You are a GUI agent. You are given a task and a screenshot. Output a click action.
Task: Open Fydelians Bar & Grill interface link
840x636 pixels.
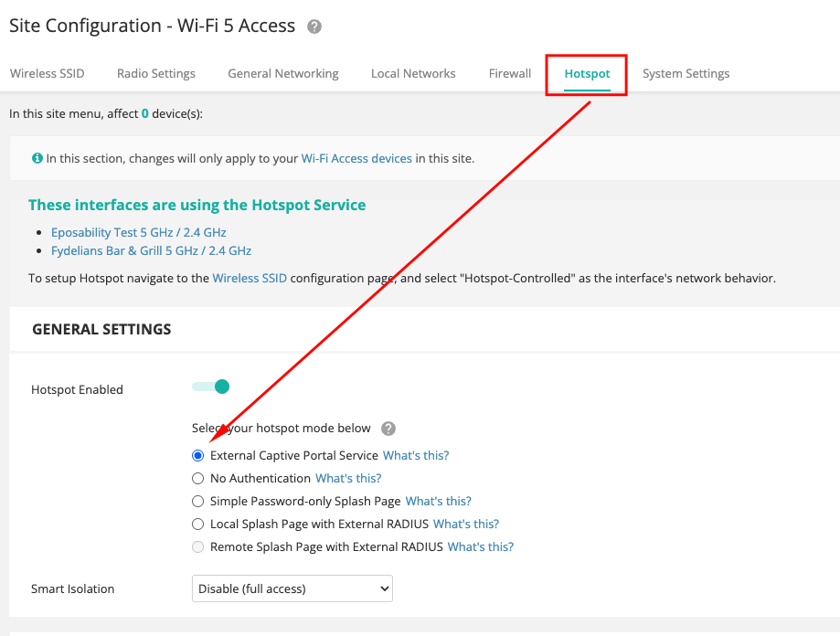pyautogui.click(x=151, y=250)
